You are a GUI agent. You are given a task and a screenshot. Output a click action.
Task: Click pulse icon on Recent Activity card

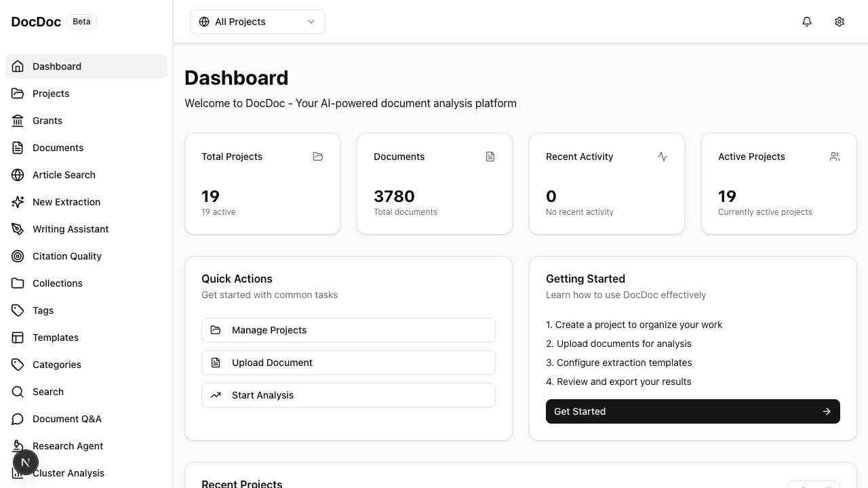point(663,157)
